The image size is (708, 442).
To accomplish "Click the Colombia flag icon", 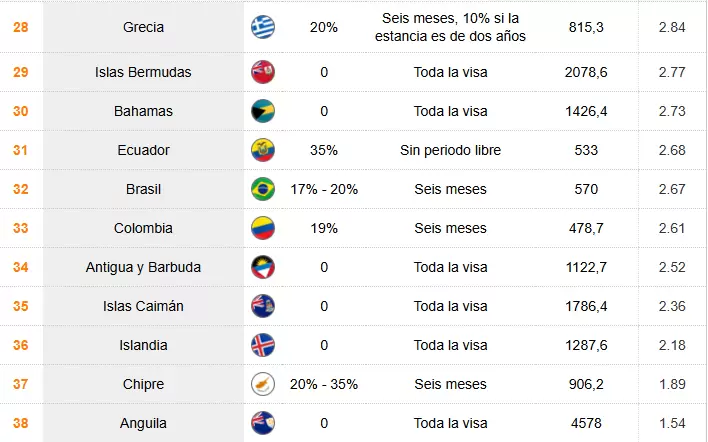I will (x=263, y=228).
